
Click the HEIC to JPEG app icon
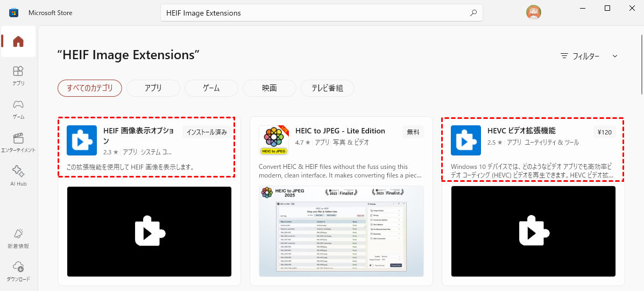click(274, 140)
